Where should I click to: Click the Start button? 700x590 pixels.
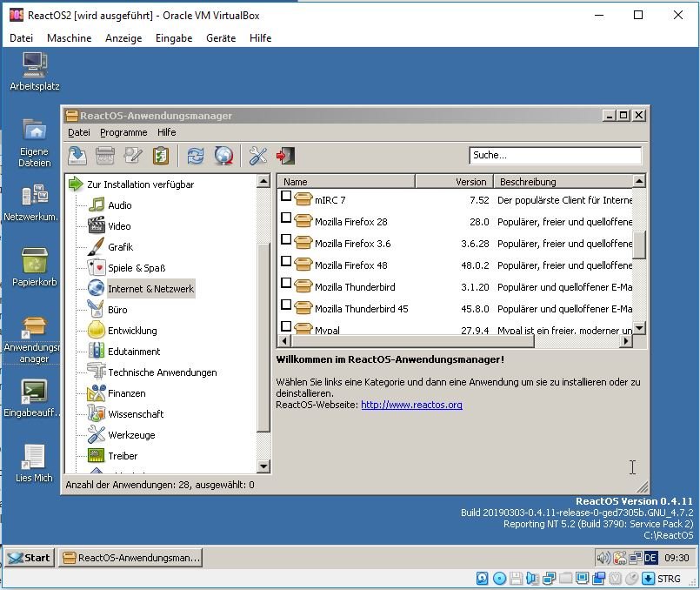30,558
